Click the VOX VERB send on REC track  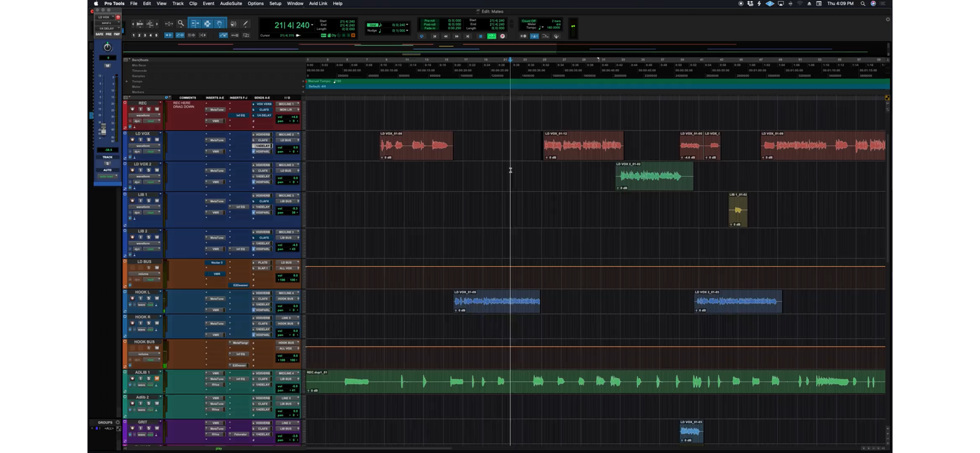263,104
